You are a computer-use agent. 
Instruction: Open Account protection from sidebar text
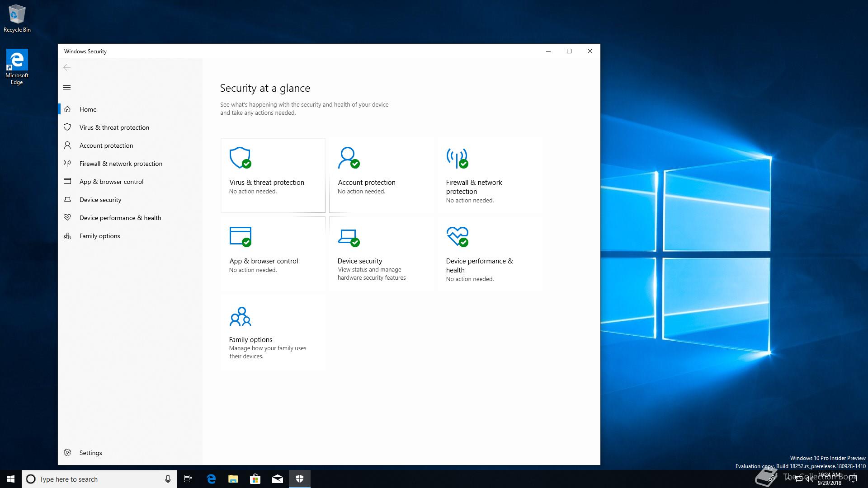pos(106,145)
